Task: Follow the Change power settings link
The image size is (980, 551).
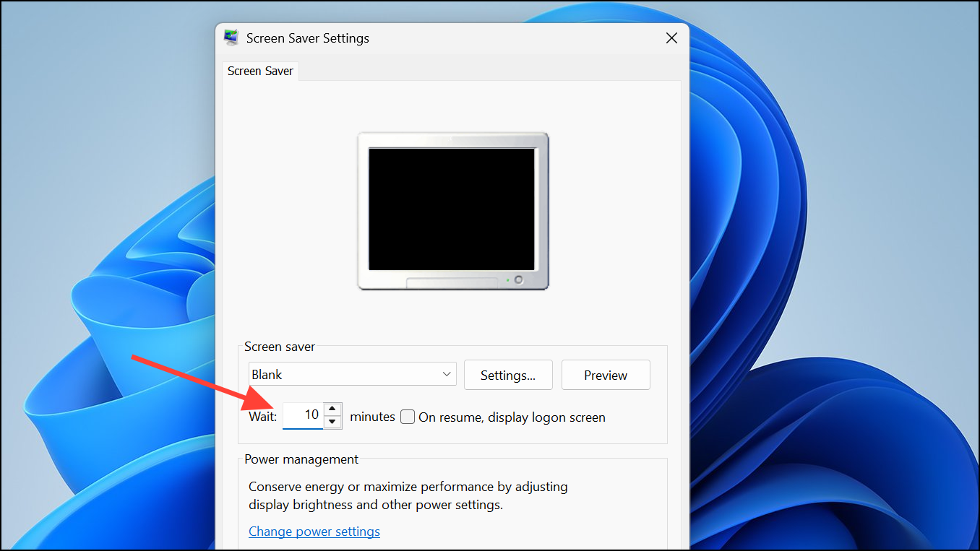Action: coord(314,532)
